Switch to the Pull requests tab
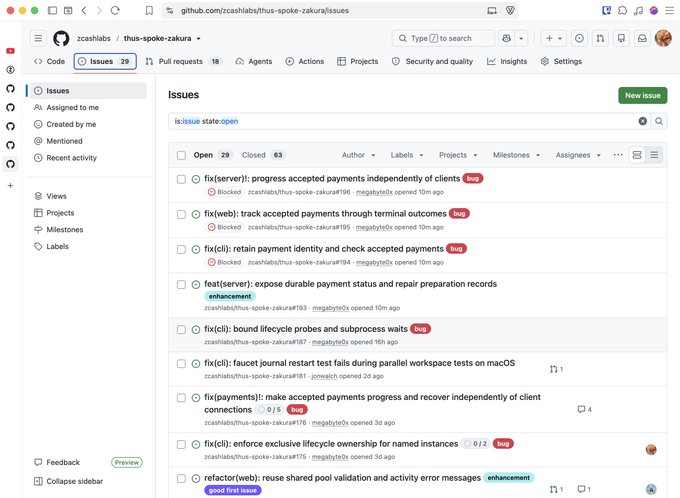 [x=183, y=61]
